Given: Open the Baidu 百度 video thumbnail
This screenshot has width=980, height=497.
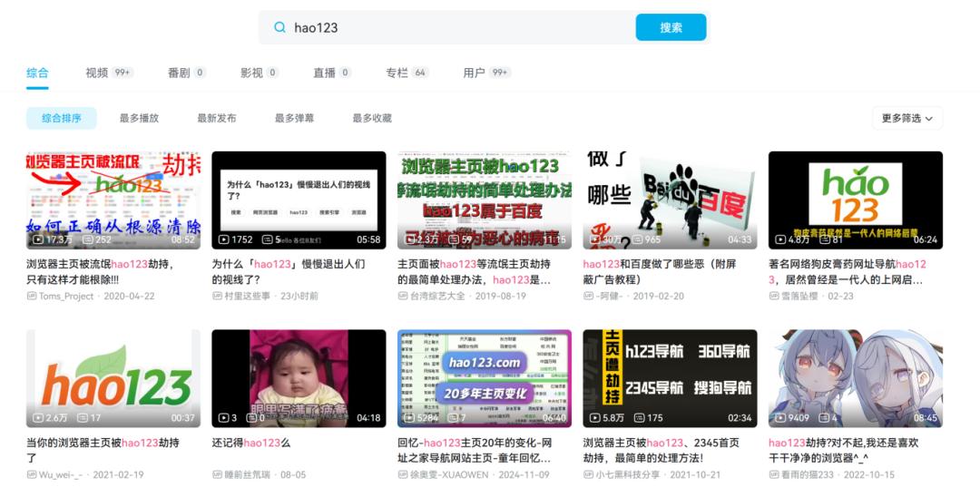Looking at the screenshot, I should 670,200.
